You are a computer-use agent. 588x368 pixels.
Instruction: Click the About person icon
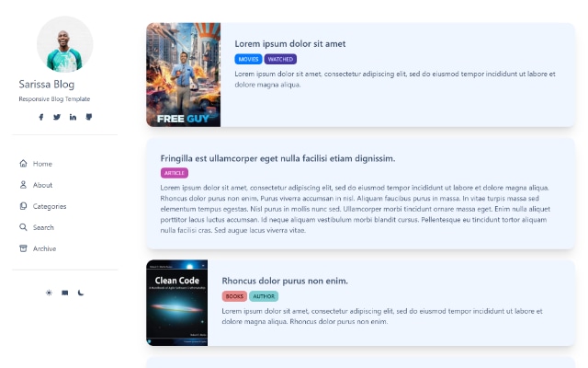coord(23,185)
